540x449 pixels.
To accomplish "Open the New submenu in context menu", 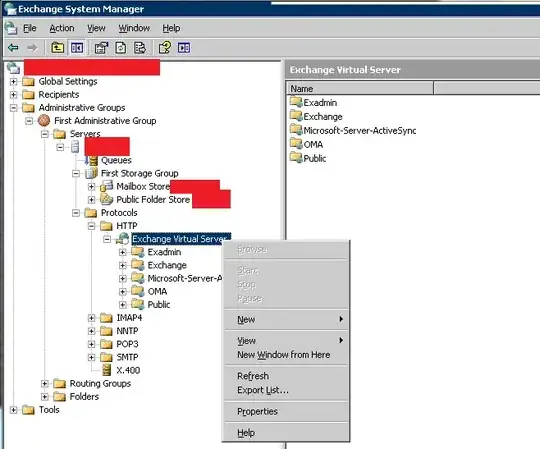I will click(286, 319).
